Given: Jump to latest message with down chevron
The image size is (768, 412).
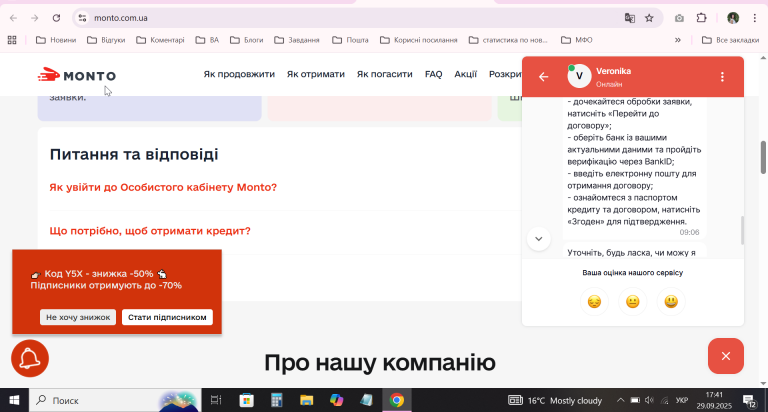Looking at the screenshot, I should [x=538, y=239].
